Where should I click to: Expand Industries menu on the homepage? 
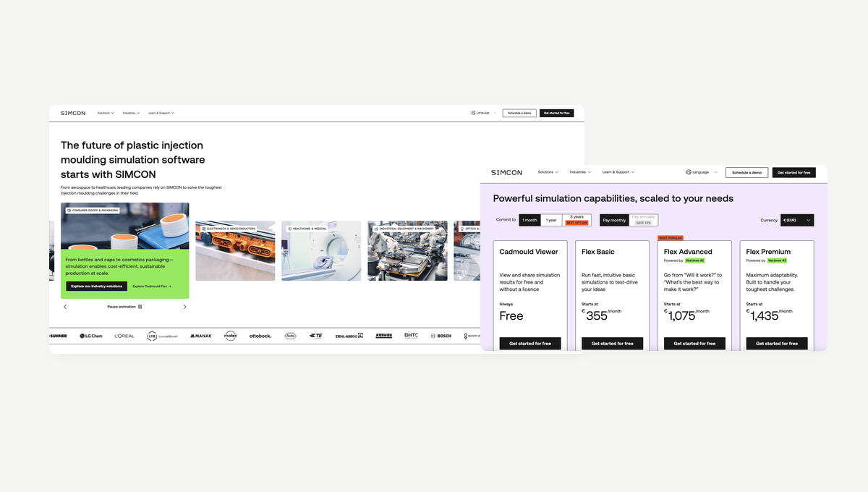pyautogui.click(x=131, y=113)
